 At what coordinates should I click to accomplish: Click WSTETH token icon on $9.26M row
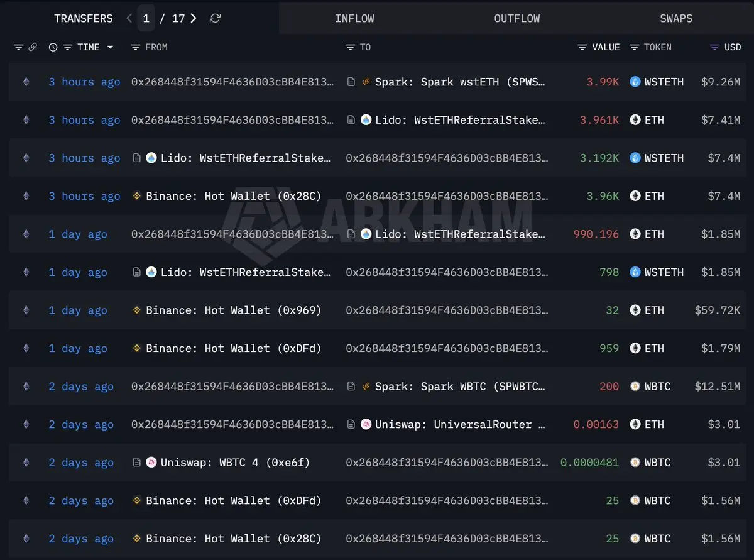tap(635, 82)
